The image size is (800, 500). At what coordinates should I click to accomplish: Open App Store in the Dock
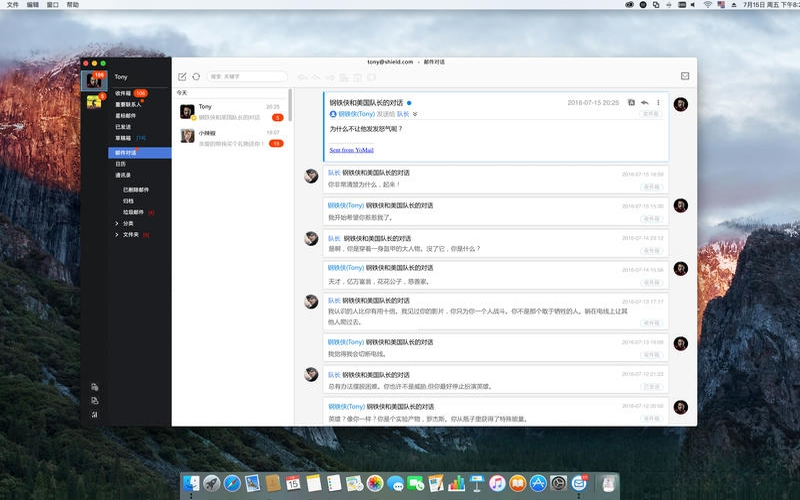point(538,483)
